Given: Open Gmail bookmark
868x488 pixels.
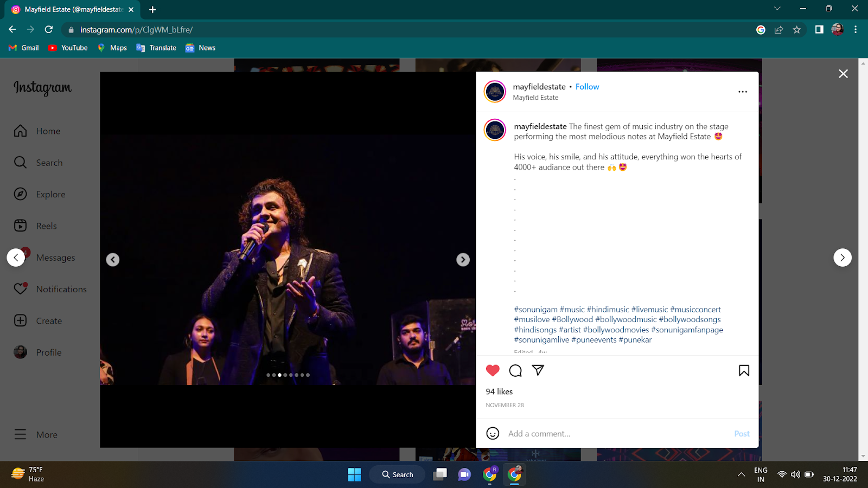Looking at the screenshot, I should [x=24, y=48].
